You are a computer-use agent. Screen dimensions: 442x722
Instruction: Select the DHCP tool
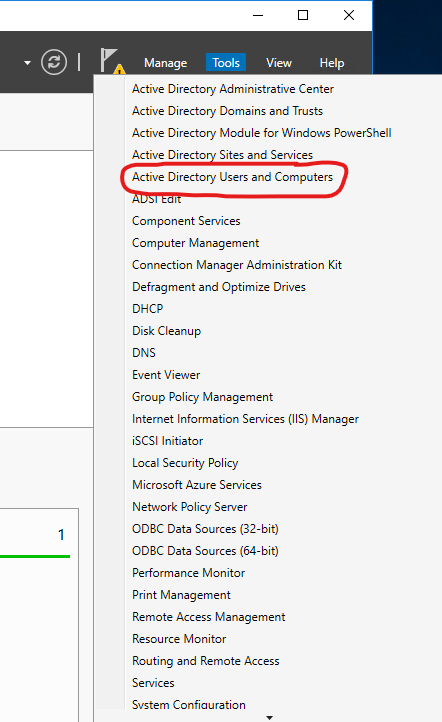click(x=147, y=309)
